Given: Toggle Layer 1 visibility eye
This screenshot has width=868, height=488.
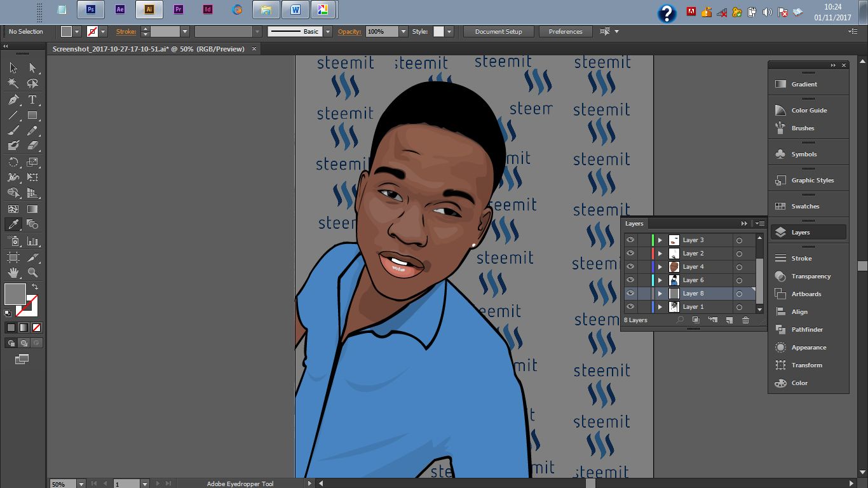Looking at the screenshot, I should (x=630, y=307).
